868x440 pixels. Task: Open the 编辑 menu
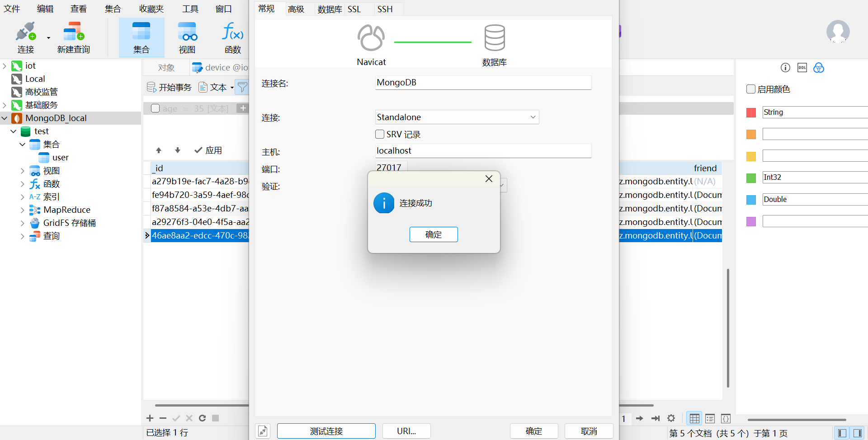click(x=45, y=9)
